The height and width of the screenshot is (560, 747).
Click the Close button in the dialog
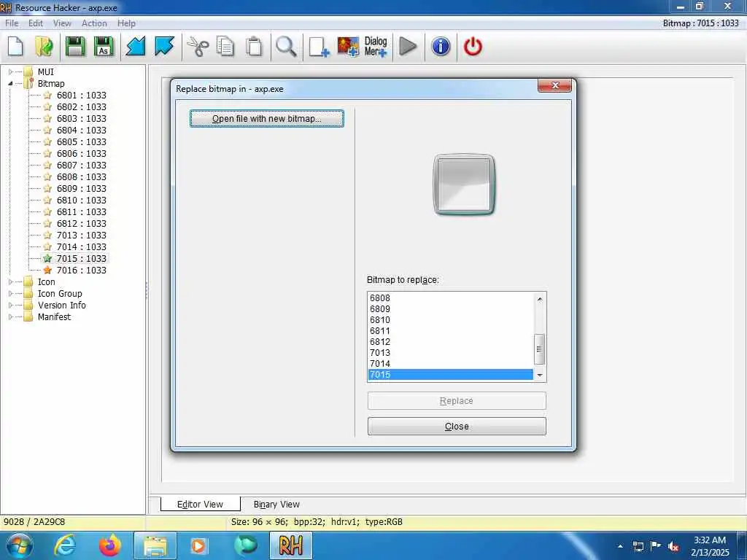click(x=457, y=426)
